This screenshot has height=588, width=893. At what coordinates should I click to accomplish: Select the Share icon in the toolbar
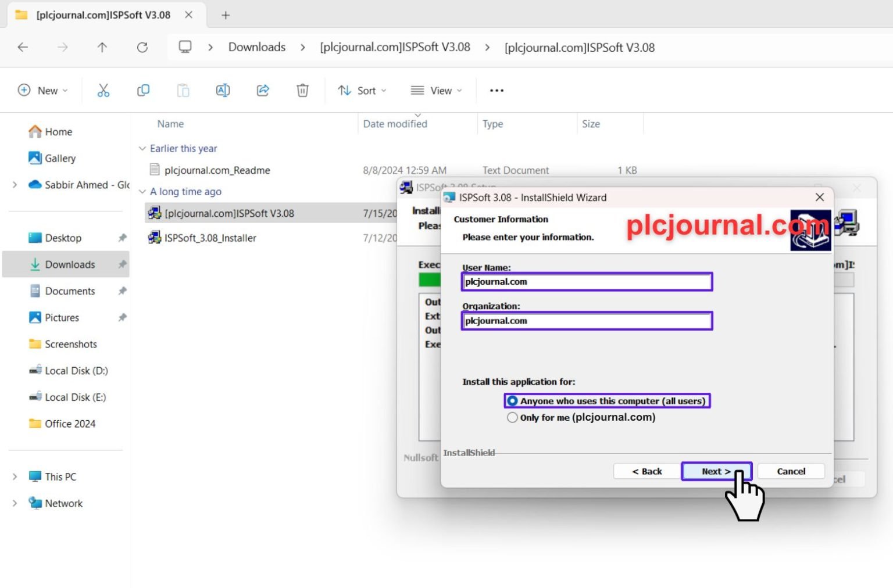tap(262, 90)
